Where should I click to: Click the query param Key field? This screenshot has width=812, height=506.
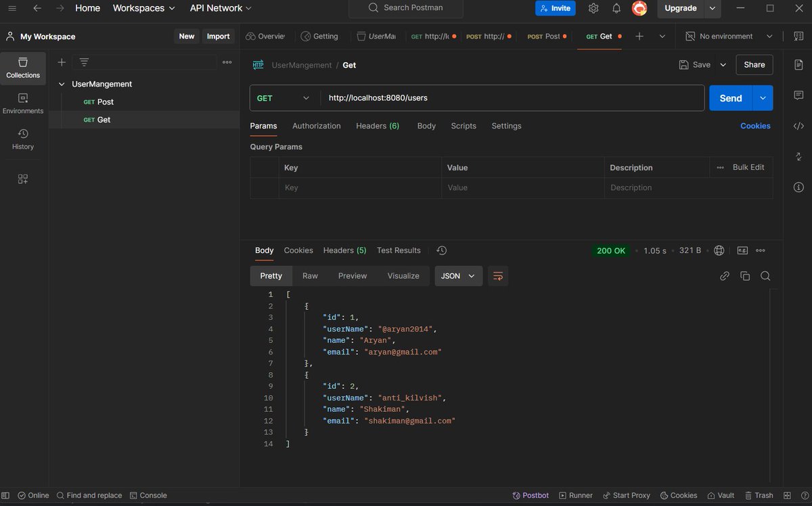tap(359, 187)
